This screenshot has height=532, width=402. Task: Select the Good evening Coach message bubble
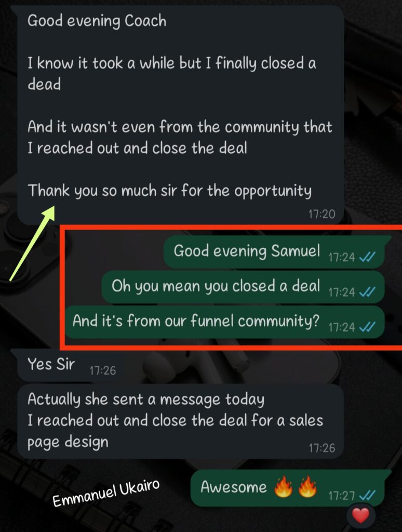point(180,115)
